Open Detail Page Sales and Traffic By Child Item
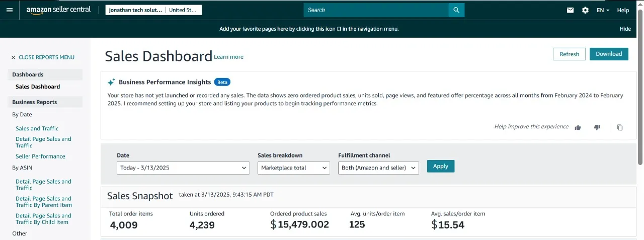This screenshot has height=240, width=644. click(x=43, y=219)
